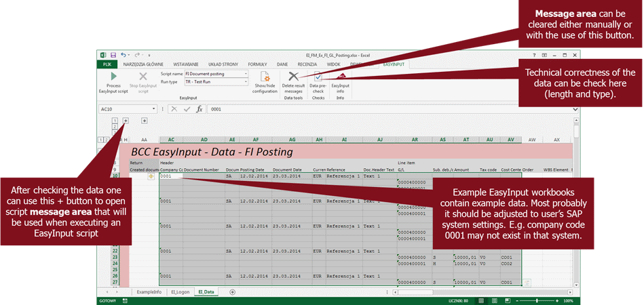
Task: Switch to RECENZJA ribbon tab
Action: (x=307, y=64)
